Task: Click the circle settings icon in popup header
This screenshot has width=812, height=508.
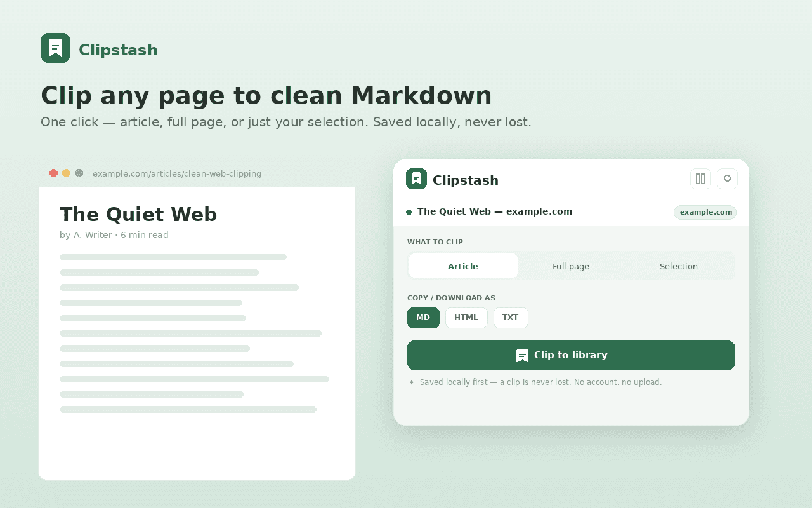Action: click(x=727, y=178)
